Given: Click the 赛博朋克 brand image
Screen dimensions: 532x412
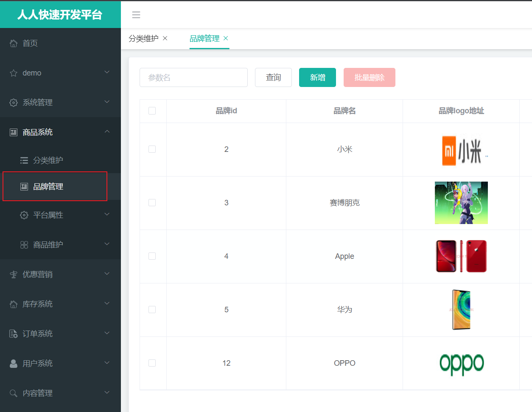Looking at the screenshot, I should (x=461, y=203).
